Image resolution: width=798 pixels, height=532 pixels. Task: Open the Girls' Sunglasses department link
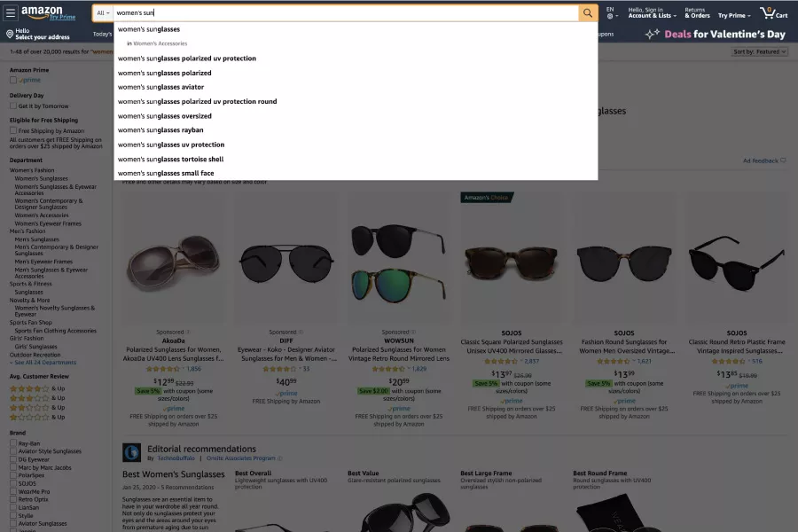tap(35, 347)
